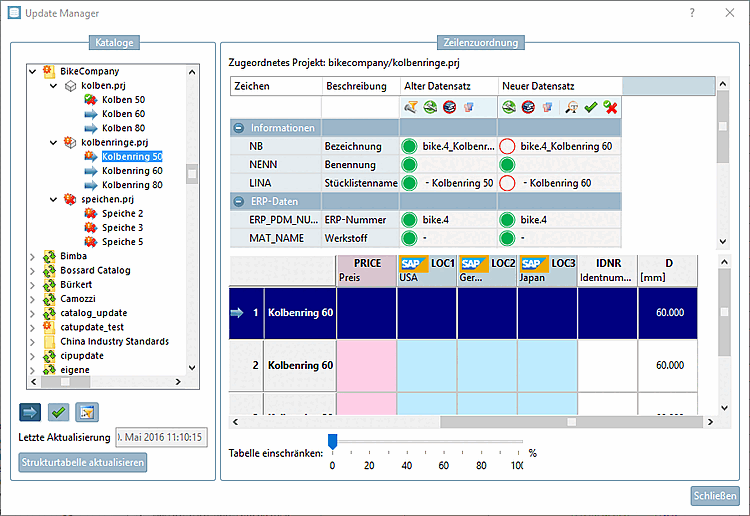Click the help question mark in title bar
This screenshot has height=516, width=750.
(x=692, y=13)
